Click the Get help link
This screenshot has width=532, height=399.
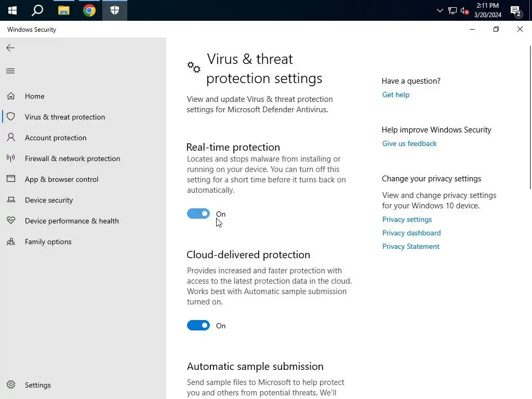tap(396, 95)
